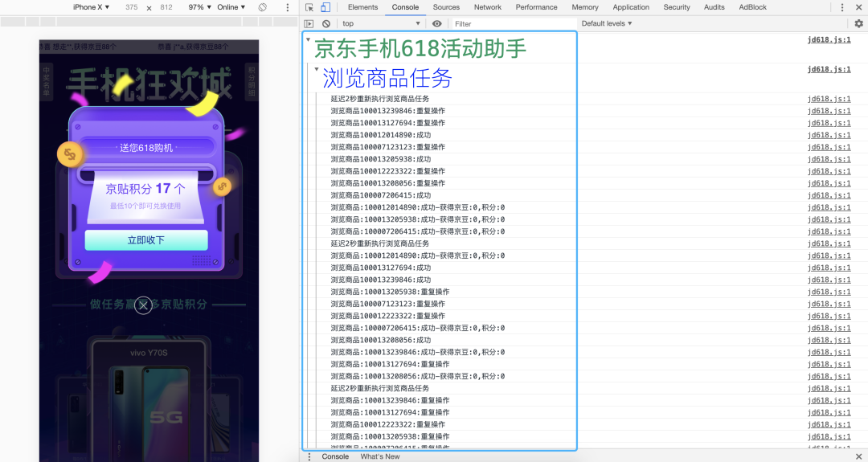Open jd618.js:1 link for 京东手机618活动助手
This screenshot has width=868, height=462.
[x=829, y=39]
